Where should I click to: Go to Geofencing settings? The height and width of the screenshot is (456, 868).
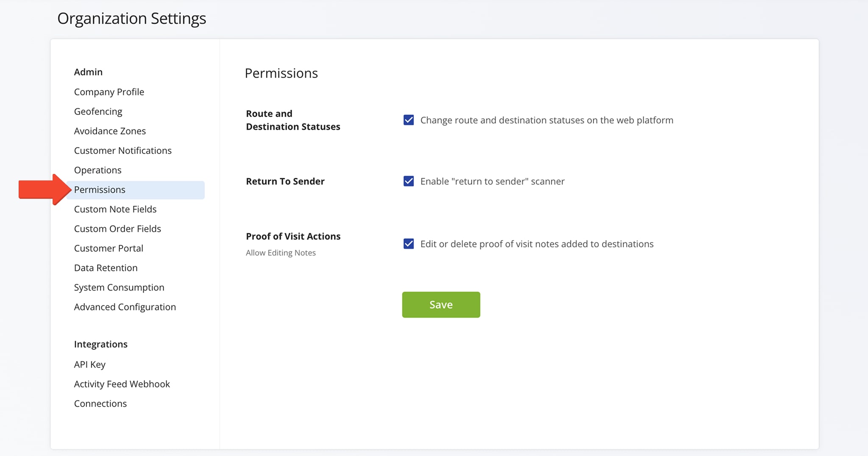[98, 112]
